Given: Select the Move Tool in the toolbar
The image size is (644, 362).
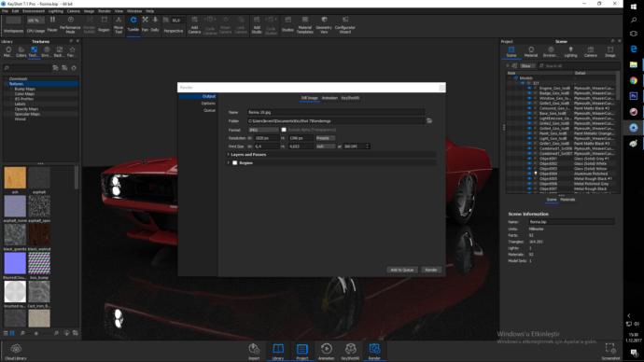Looking at the screenshot, I should point(119,24).
